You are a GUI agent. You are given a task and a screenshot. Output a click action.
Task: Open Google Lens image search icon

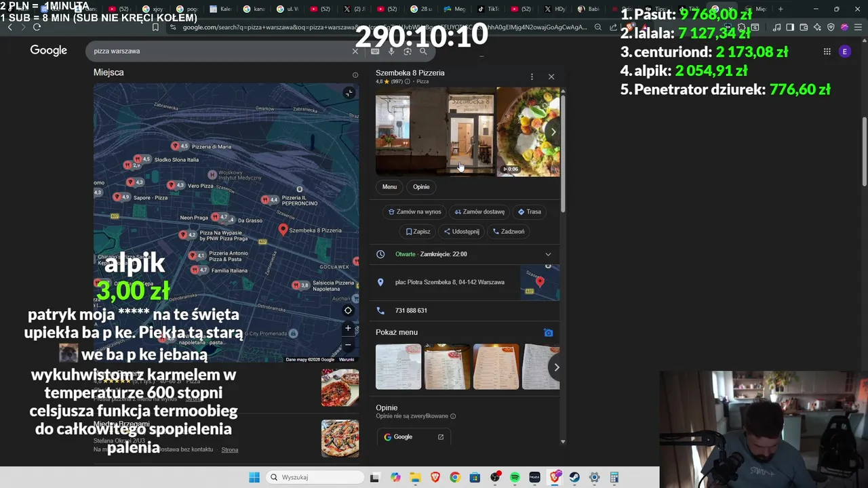tap(408, 51)
